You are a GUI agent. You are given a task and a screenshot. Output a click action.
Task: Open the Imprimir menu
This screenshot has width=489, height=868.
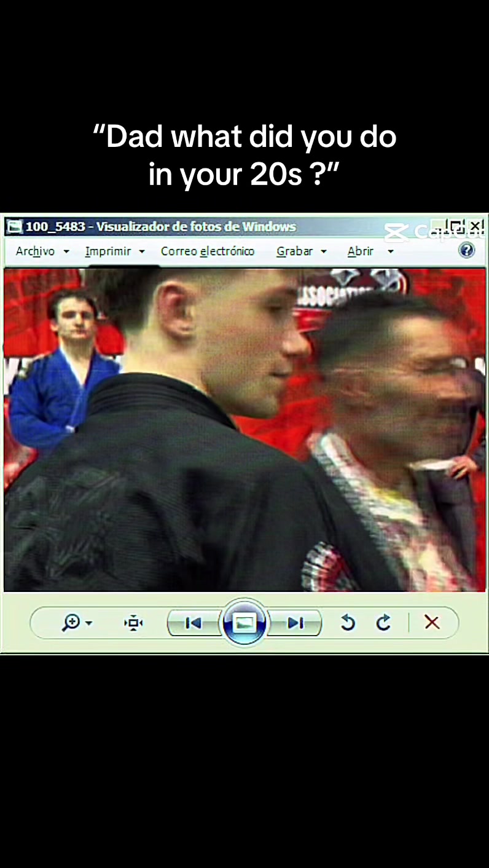pos(115,251)
